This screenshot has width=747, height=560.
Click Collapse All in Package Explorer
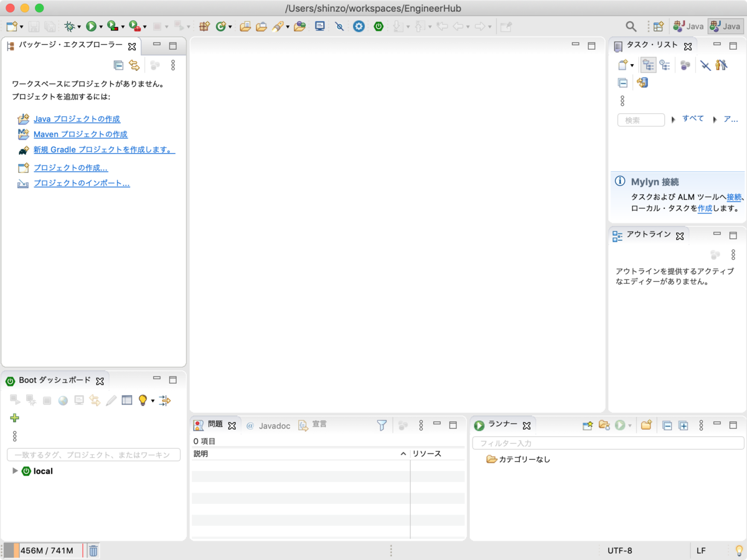[118, 65]
